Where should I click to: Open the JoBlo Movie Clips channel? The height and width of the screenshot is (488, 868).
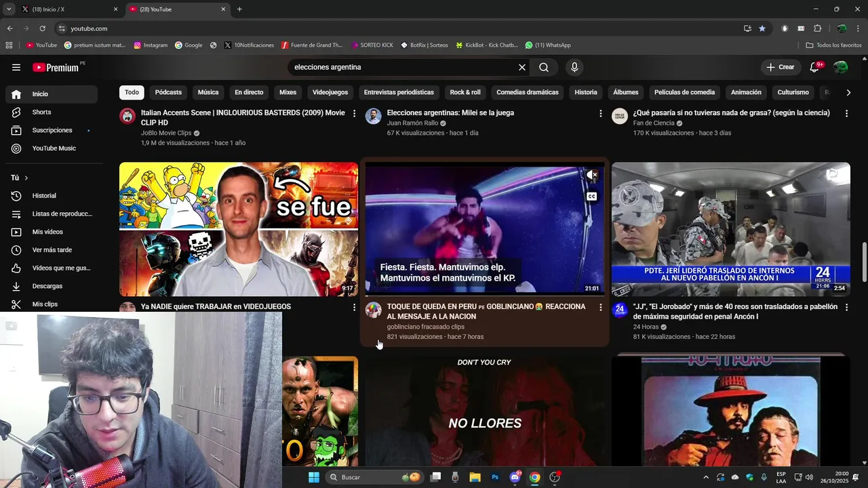[x=166, y=133]
